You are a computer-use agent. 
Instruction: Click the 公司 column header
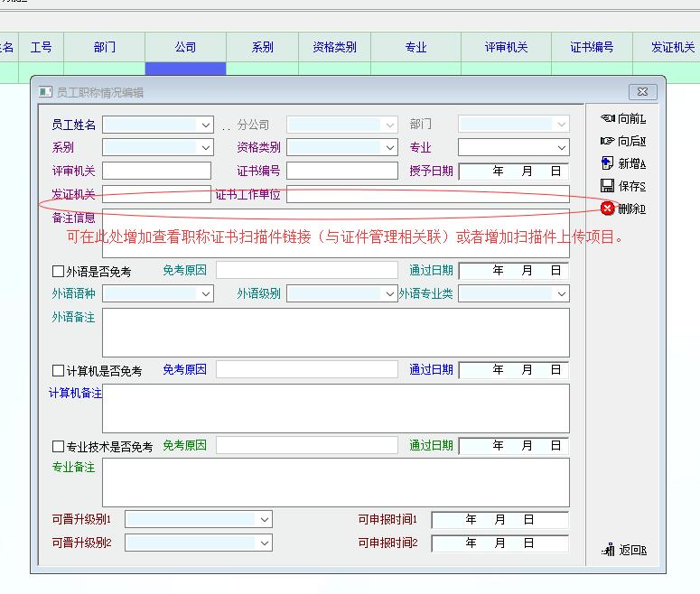[x=185, y=47]
